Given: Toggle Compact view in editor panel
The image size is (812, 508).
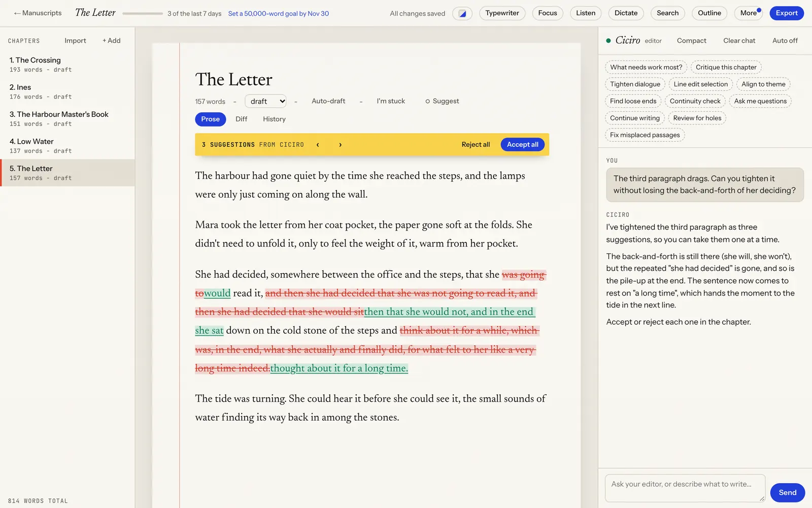Looking at the screenshot, I should tap(691, 41).
